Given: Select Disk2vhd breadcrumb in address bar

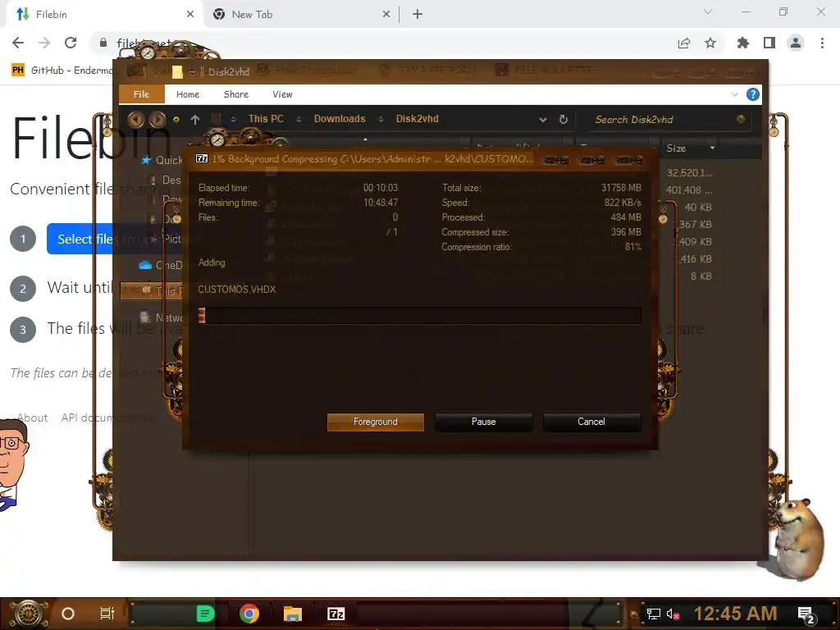Looking at the screenshot, I should (417, 119).
